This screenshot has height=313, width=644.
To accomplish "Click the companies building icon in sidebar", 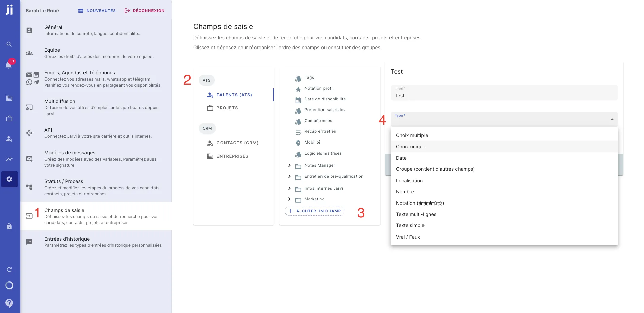I will pyautogui.click(x=9, y=98).
